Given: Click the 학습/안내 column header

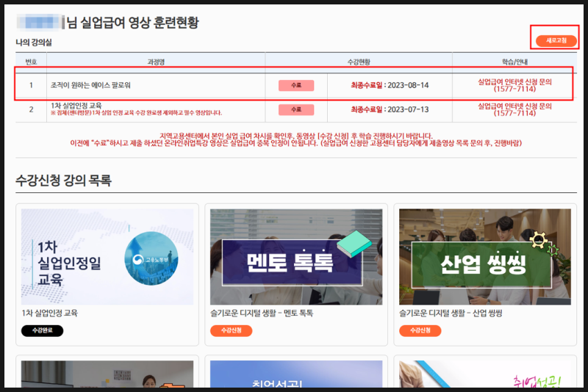Looking at the screenshot, I should tap(514, 62).
